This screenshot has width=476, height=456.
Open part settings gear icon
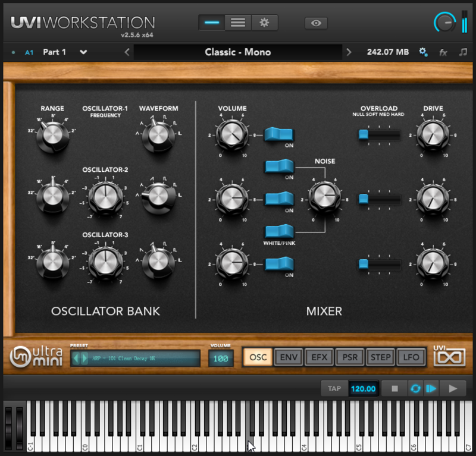[423, 52]
